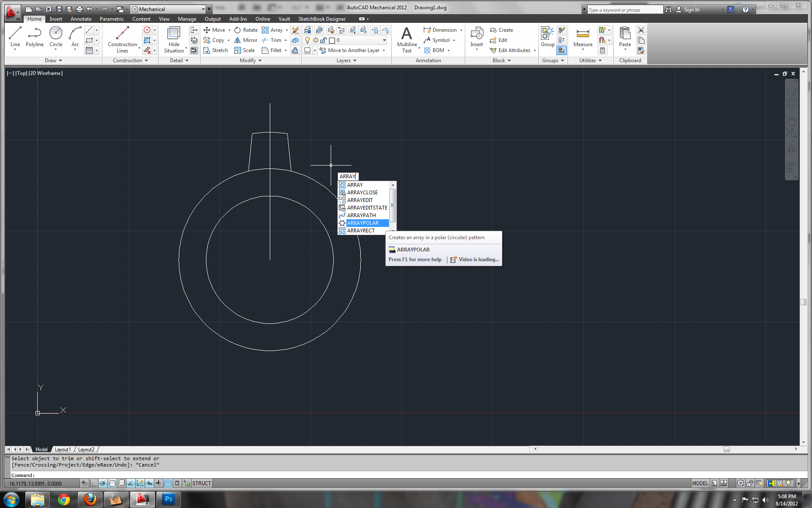This screenshot has height=508, width=812.
Task: Click the Measure tool
Action: click(x=583, y=37)
